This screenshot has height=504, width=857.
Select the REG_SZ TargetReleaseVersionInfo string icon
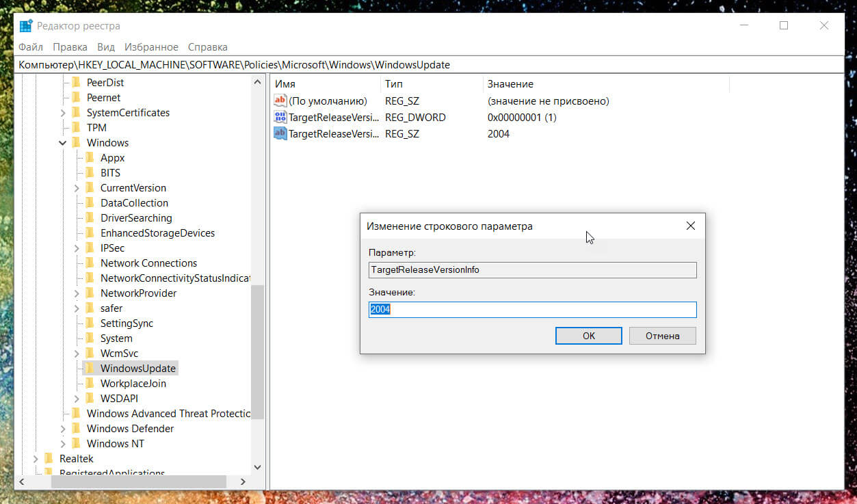tap(280, 133)
